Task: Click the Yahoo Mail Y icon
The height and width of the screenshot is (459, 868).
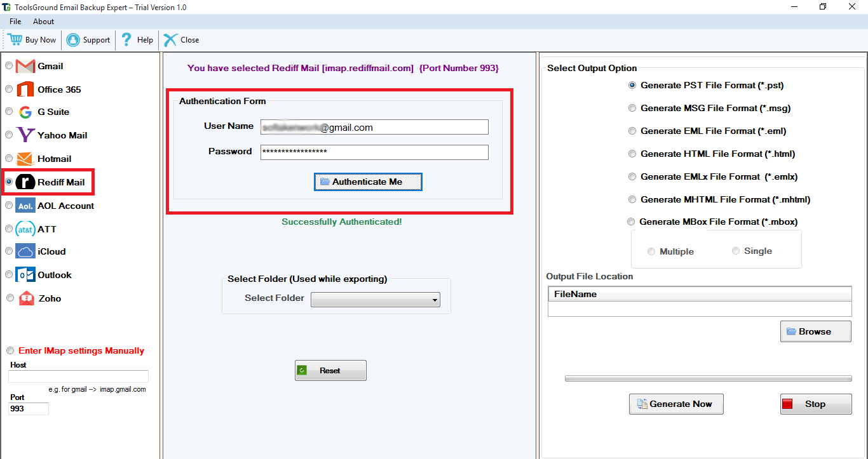Action: [x=25, y=135]
